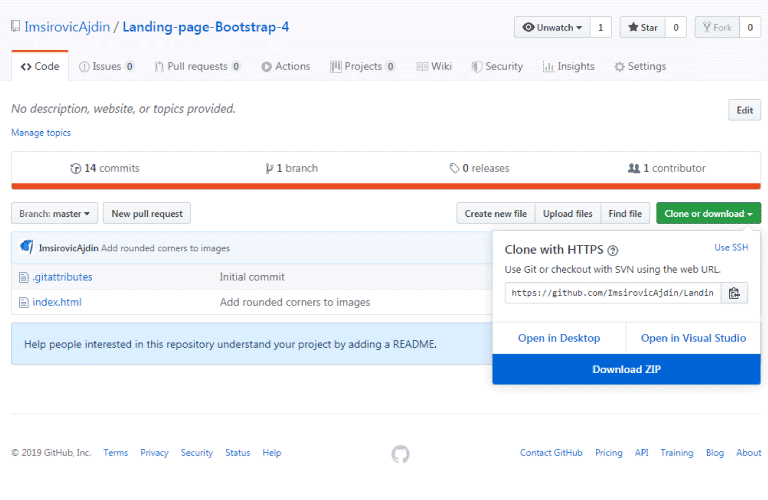View the forks count next to Fork

tap(750, 27)
